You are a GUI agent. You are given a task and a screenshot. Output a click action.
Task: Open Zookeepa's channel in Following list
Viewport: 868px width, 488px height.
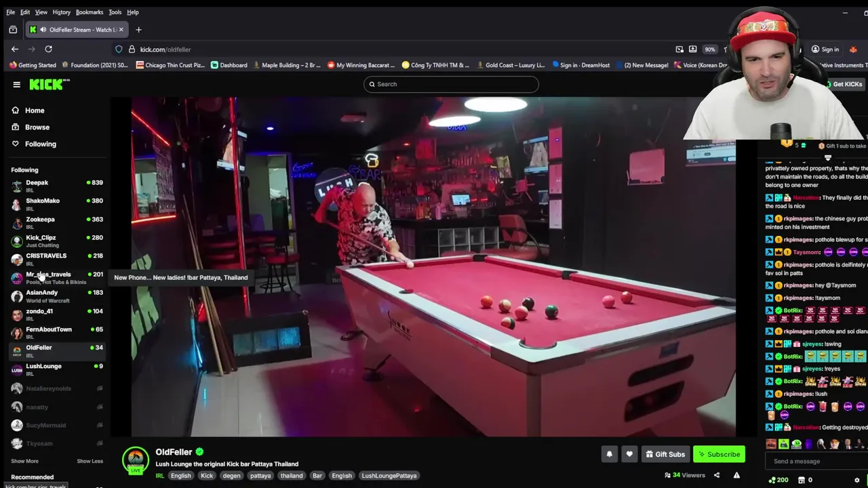tap(57, 222)
